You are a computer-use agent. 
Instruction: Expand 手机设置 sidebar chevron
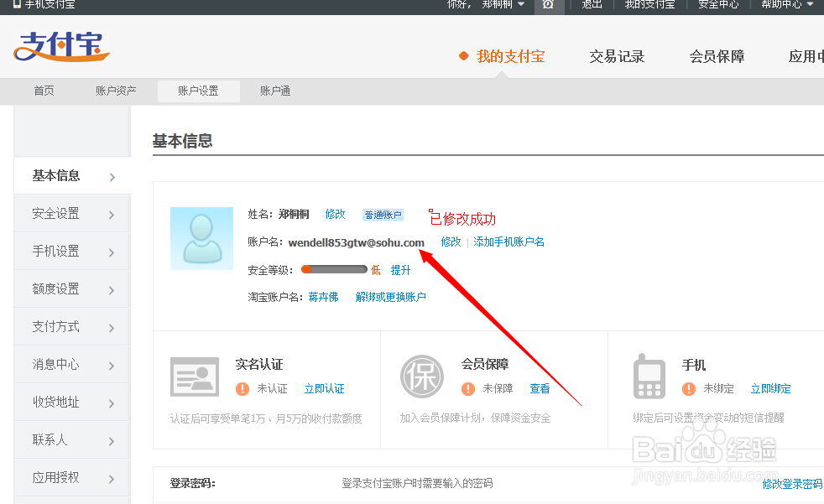coord(112,252)
